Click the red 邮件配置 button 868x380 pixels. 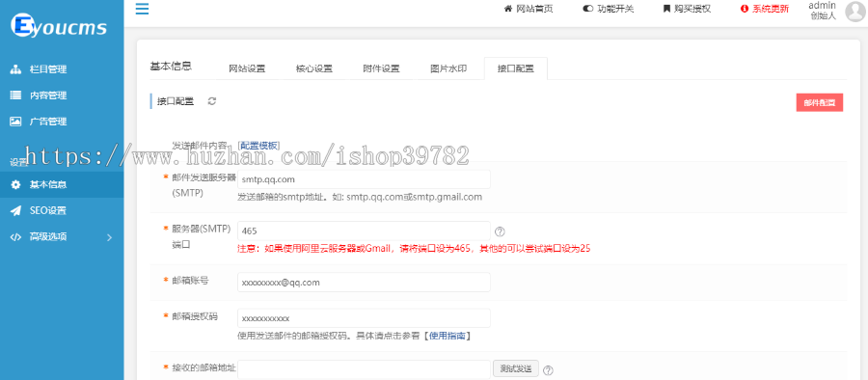[x=819, y=102]
